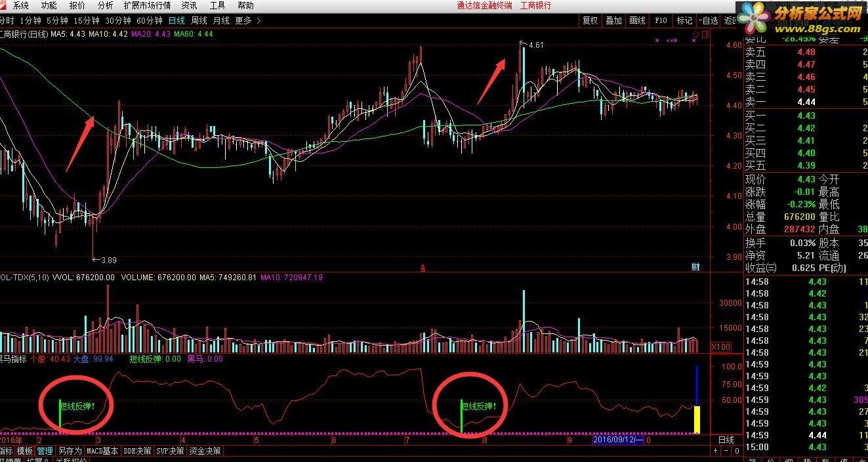
Task: Open the 画线 drawing tools
Action: [637, 20]
